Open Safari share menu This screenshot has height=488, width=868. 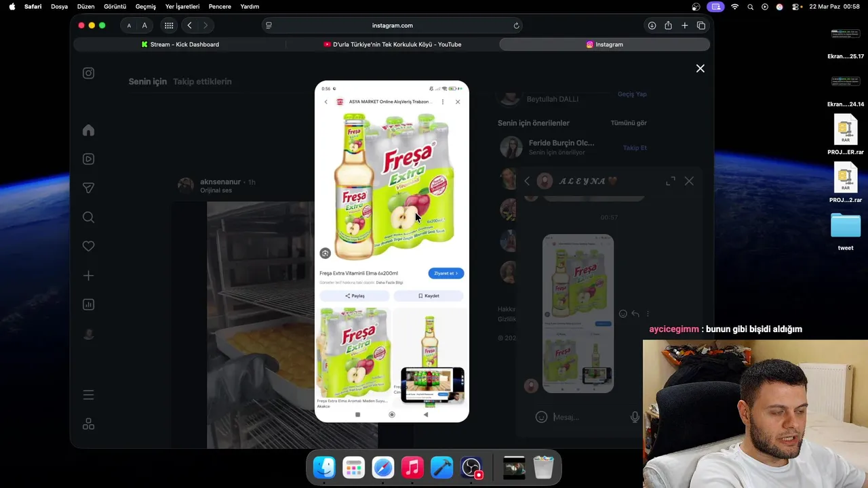668,25
